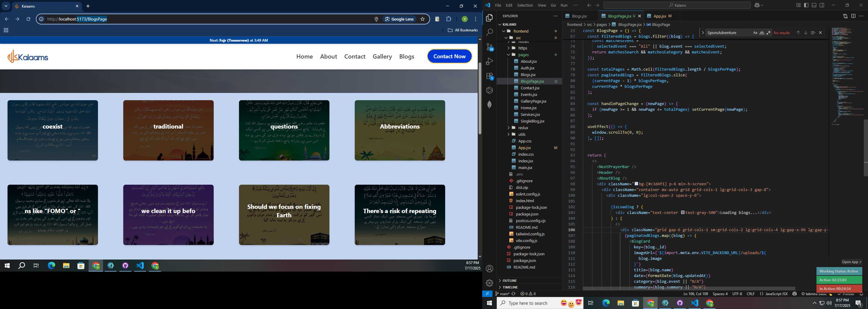Bookmark this page with the star icon

(423, 19)
